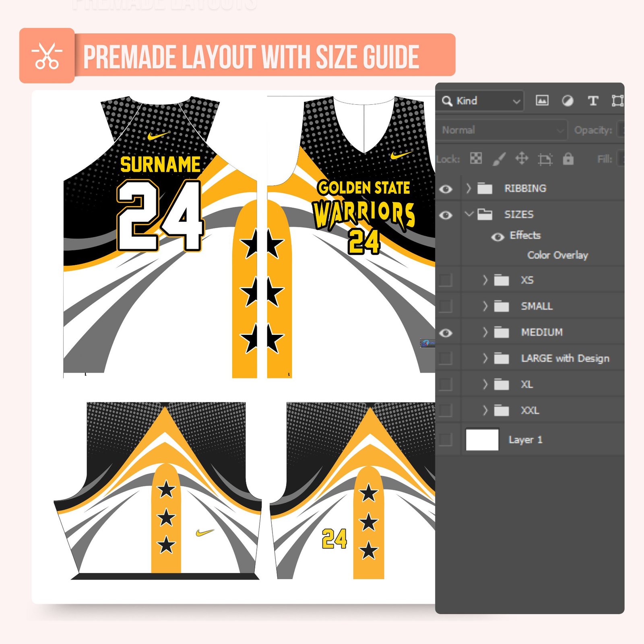Expand the MEDIUM group

485,332
